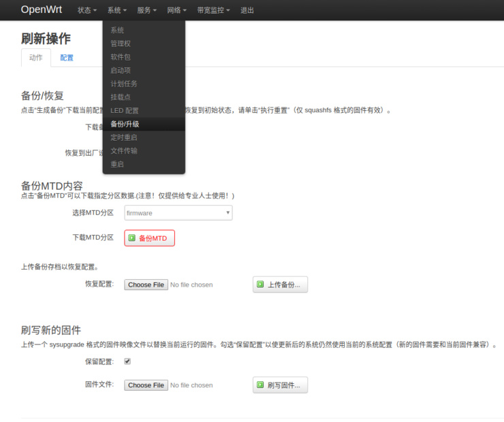Click the 备份MTD button label

(x=153, y=238)
